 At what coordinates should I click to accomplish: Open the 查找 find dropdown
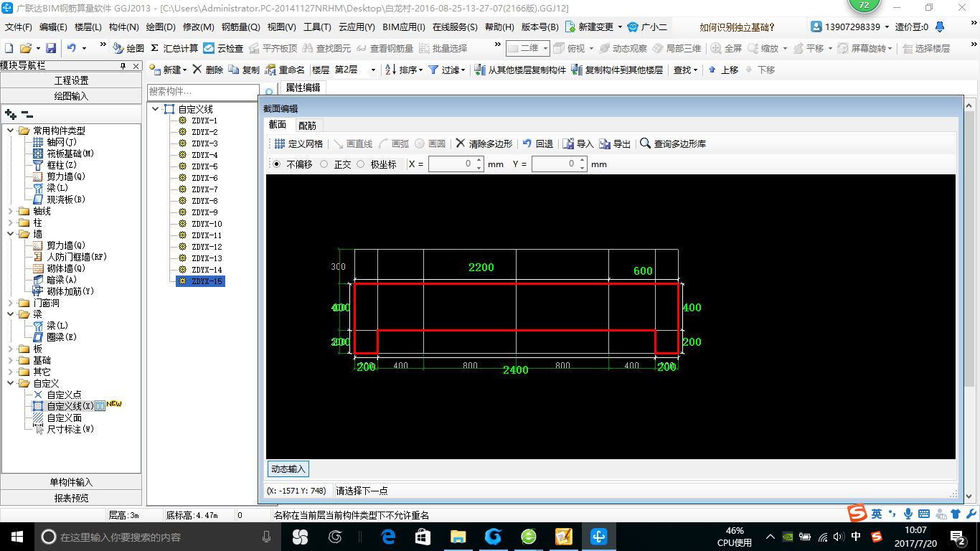coord(695,70)
